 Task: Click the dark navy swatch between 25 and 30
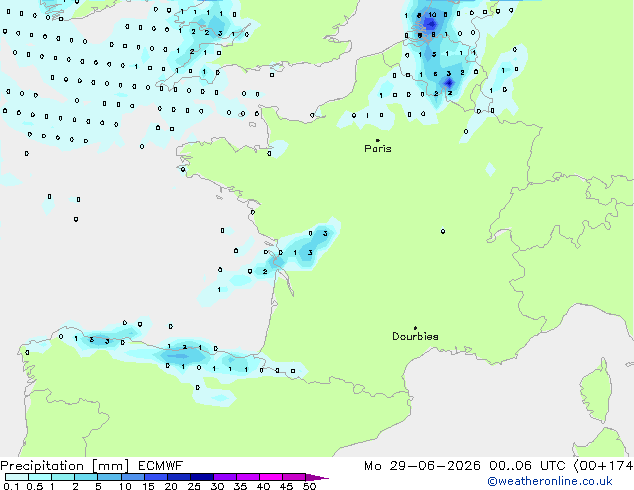click(x=201, y=477)
